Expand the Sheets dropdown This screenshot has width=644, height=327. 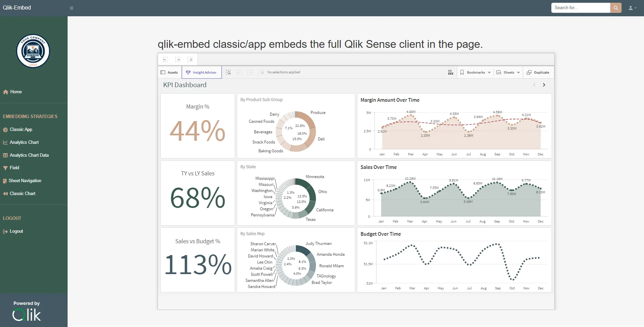coord(507,72)
